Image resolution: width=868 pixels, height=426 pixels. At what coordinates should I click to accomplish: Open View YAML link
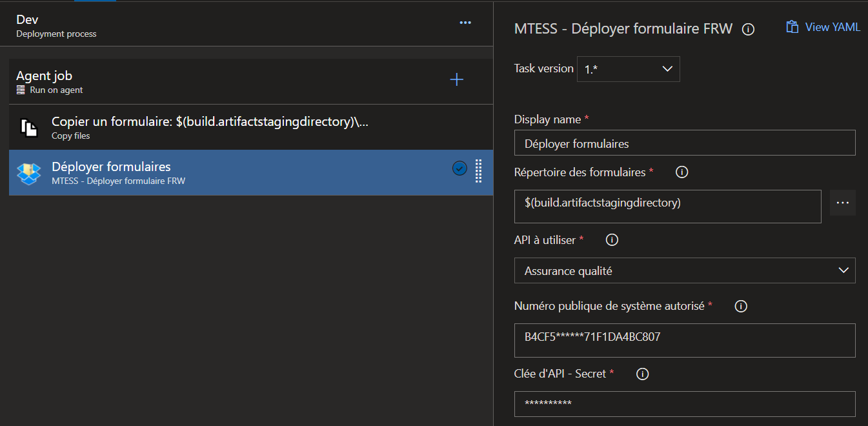click(x=823, y=27)
